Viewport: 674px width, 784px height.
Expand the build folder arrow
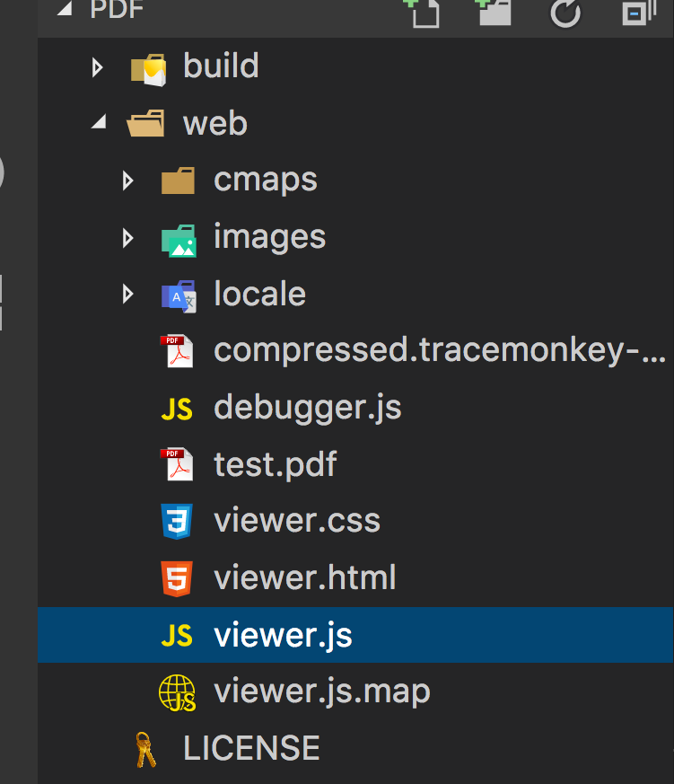(98, 67)
